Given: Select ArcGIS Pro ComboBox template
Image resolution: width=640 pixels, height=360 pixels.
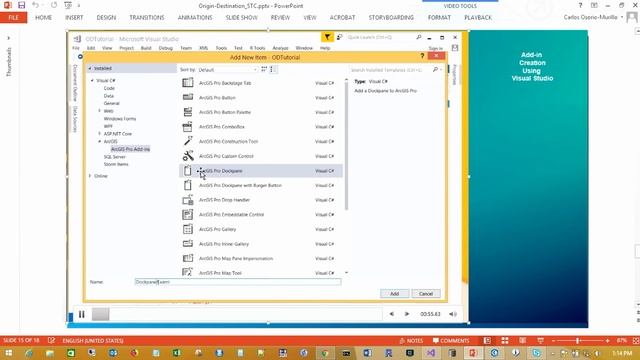Looking at the screenshot, I should tap(261, 127).
